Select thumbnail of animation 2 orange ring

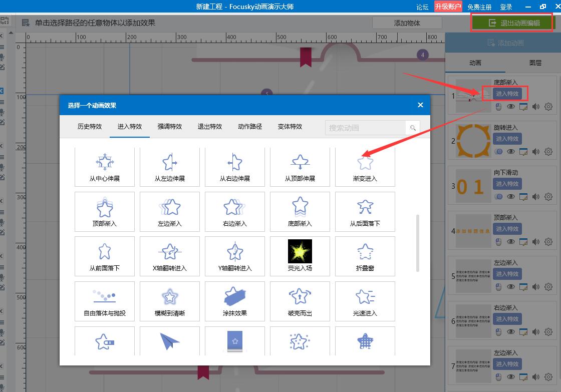pos(473,141)
